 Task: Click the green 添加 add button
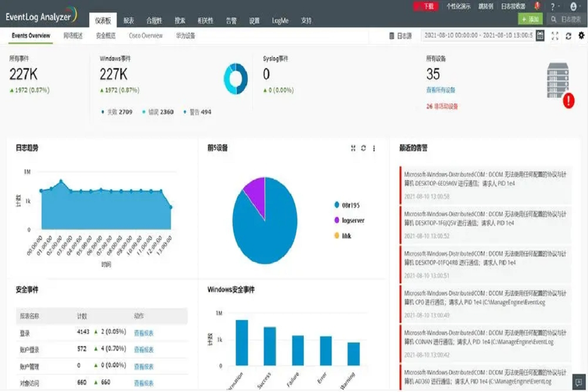click(530, 19)
